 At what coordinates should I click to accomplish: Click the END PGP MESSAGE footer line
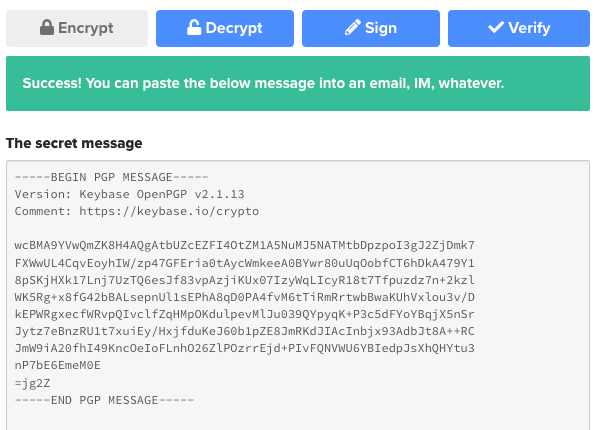(104, 400)
